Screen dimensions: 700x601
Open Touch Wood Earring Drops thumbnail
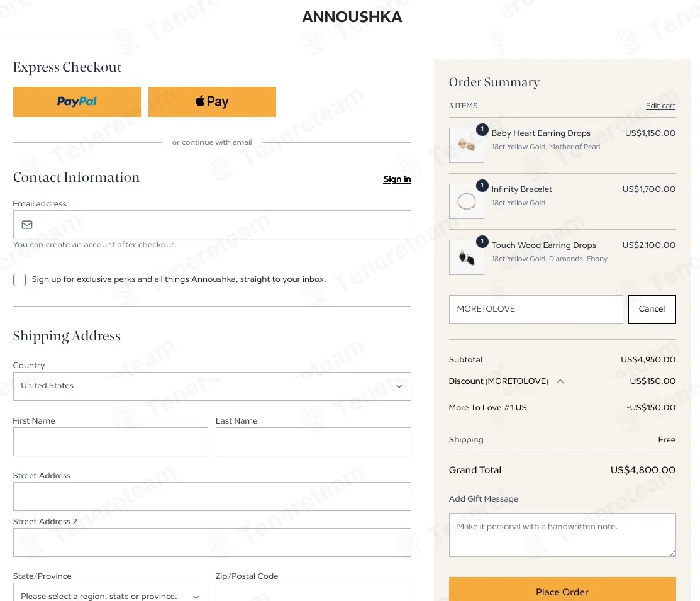pos(467,257)
